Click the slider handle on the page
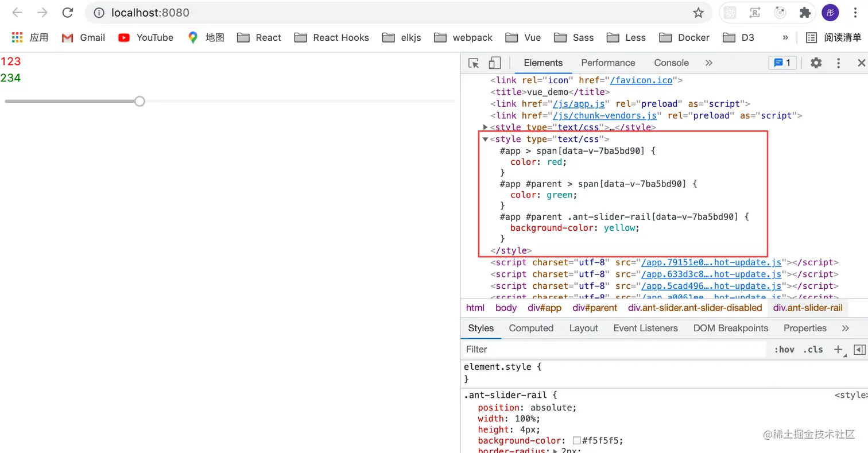This screenshot has width=868, height=453. click(139, 102)
